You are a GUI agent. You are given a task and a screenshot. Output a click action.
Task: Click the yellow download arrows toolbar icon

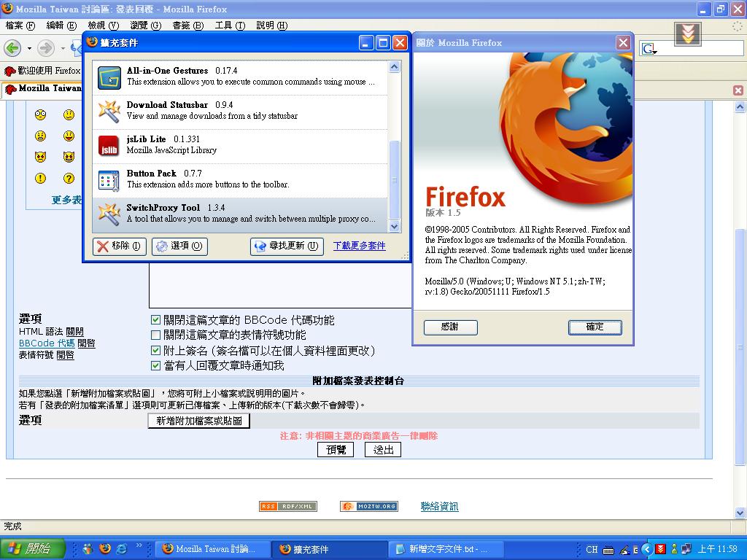(687, 34)
